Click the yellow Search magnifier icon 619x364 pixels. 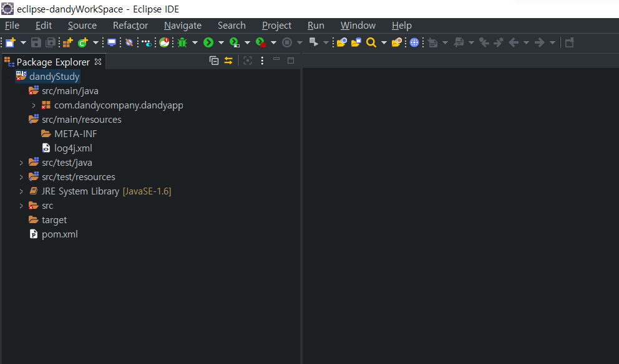click(371, 42)
